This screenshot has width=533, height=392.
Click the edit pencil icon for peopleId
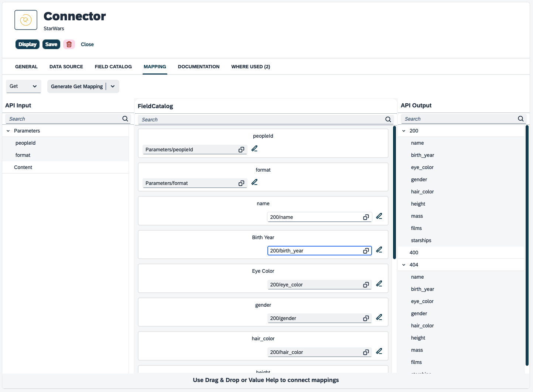[254, 149]
